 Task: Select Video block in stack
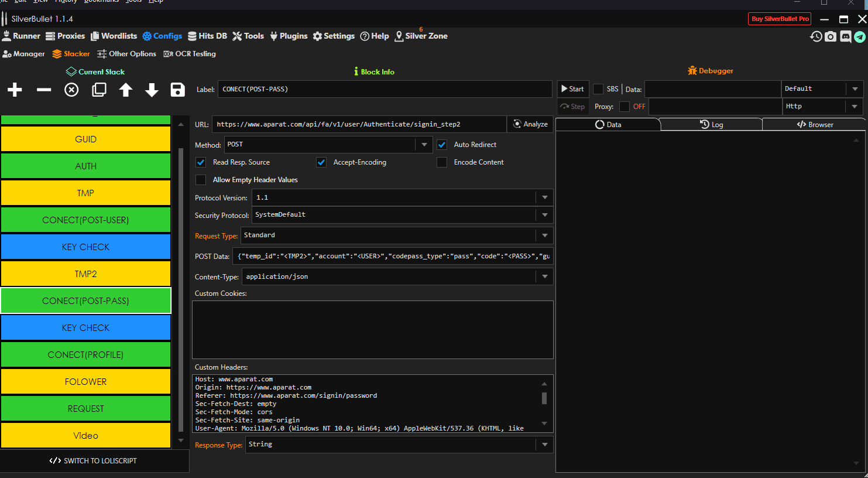(x=85, y=436)
